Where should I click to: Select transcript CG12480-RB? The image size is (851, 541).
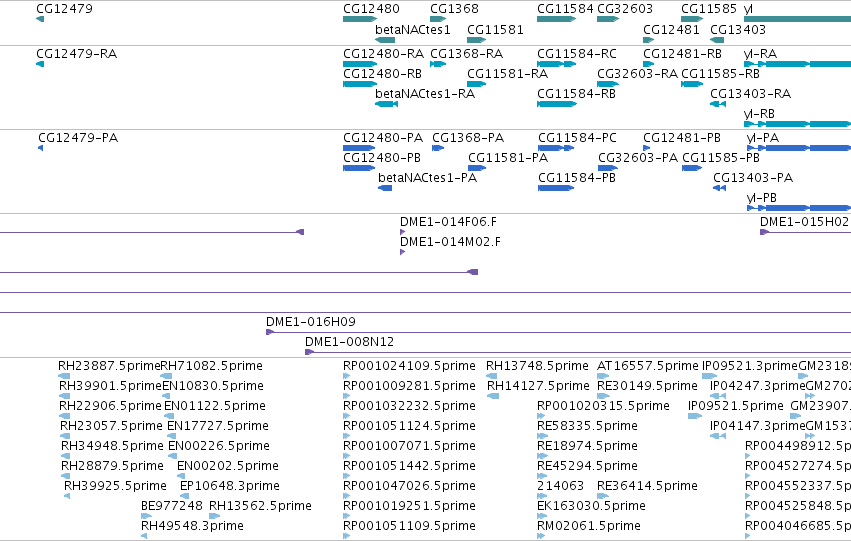point(382,74)
